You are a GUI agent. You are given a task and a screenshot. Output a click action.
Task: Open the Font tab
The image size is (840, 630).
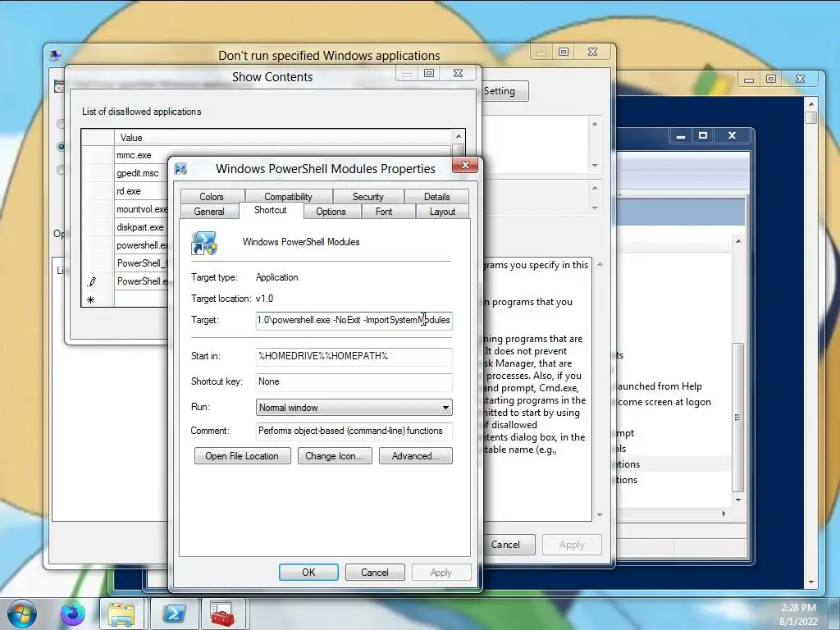click(384, 212)
